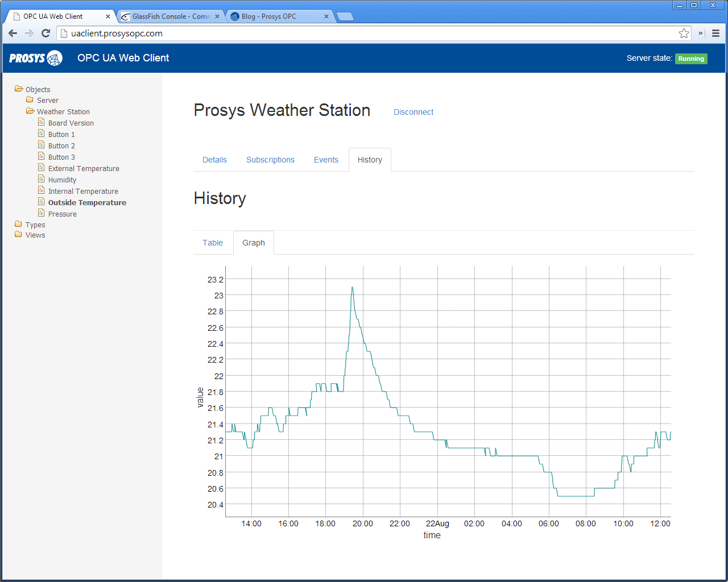Select Views node in tree
728x582 pixels.
coord(35,235)
